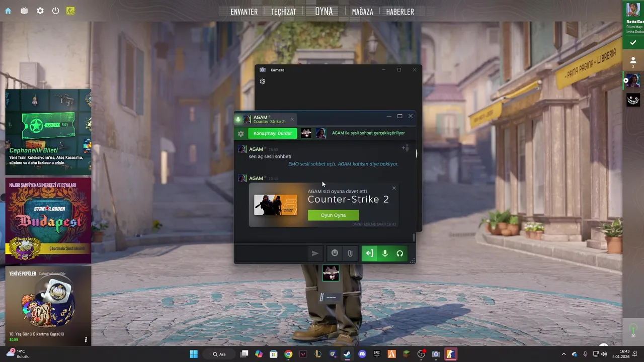The height and width of the screenshot is (362, 644).
Task: Open the friends list person icon
Action: click(633, 60)
